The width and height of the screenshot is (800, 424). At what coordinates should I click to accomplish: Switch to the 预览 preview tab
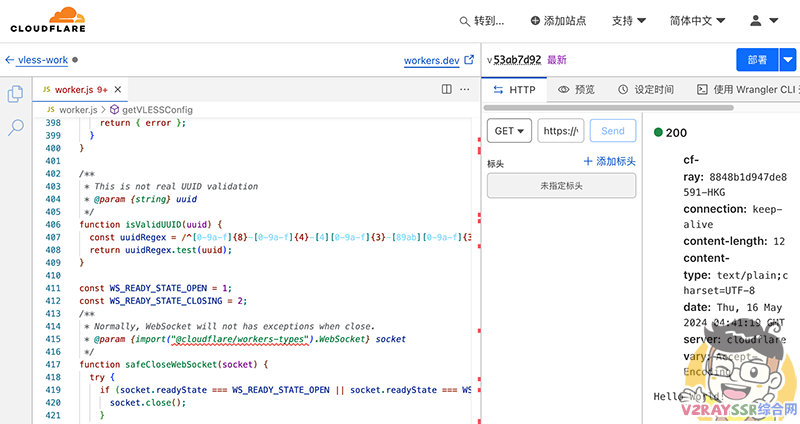pos(577,89)
